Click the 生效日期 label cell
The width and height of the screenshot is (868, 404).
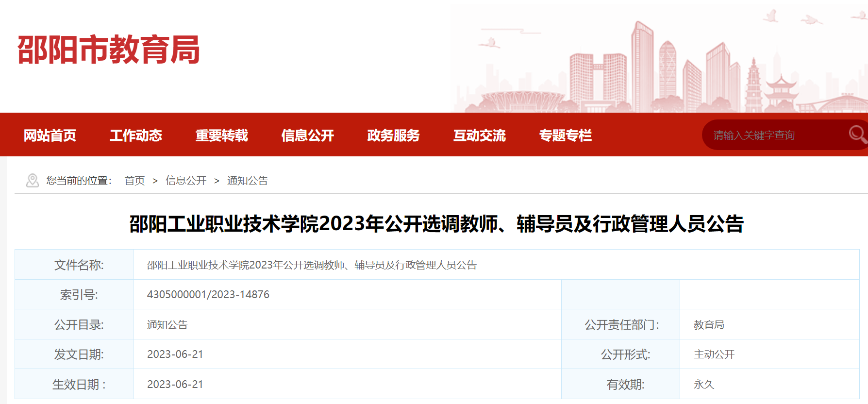tap(74, 384)
